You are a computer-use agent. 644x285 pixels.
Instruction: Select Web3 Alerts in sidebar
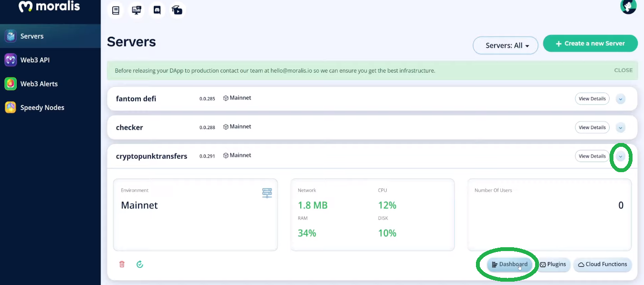tap(38, 84)
